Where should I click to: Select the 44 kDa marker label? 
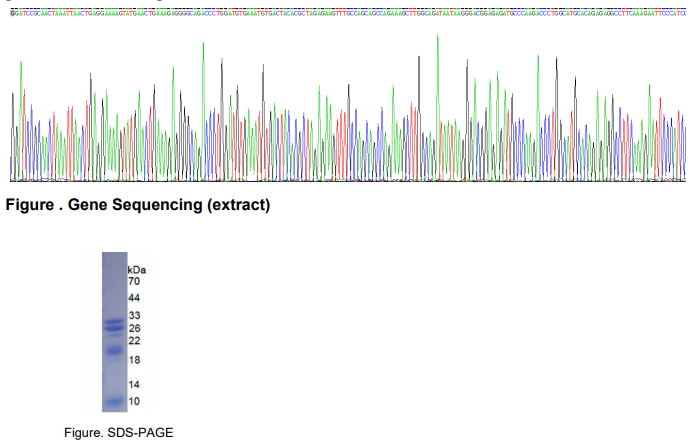coord(134,299)
